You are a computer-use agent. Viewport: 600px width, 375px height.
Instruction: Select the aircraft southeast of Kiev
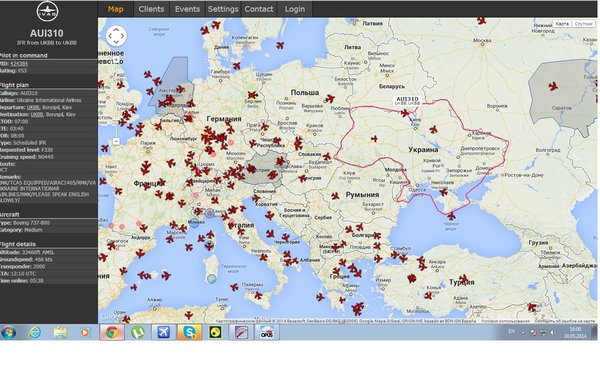click(x=433, y=129)
